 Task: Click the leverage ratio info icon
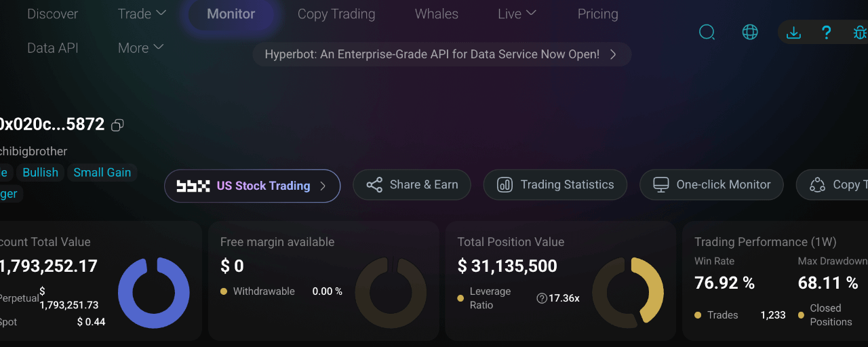(541, 298)
